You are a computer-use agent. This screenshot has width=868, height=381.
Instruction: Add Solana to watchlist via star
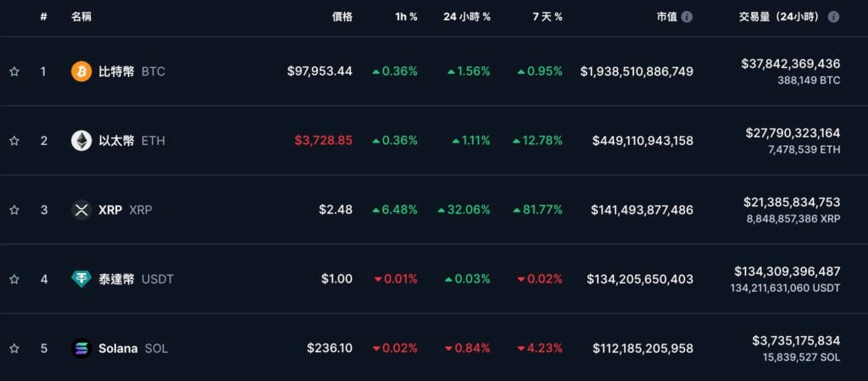[14, 348]
